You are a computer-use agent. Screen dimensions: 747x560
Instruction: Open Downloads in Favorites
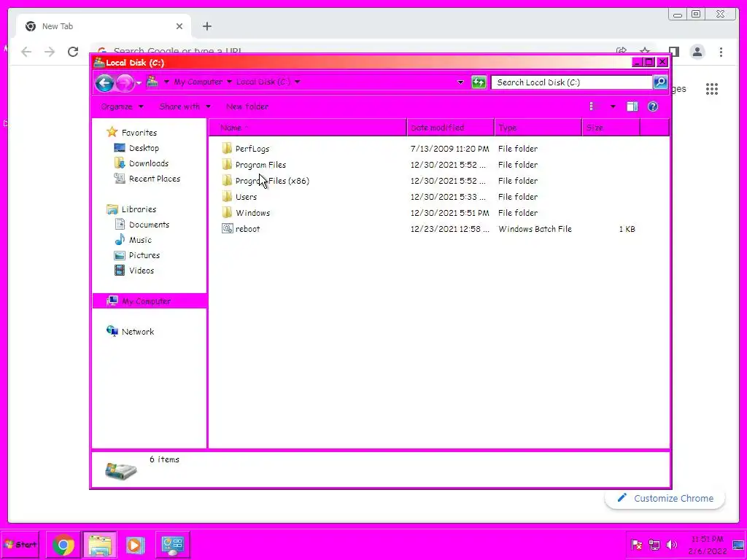tap(142, 163)
